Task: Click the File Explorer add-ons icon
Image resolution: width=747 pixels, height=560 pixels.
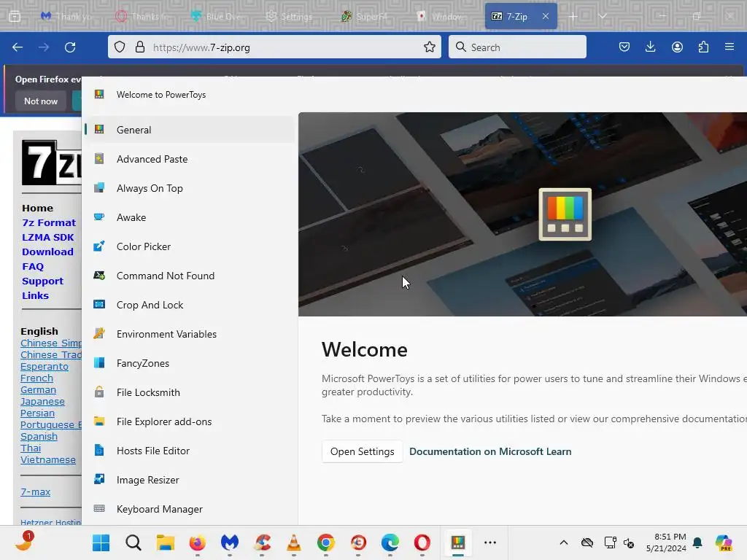Action: (99, 421)
